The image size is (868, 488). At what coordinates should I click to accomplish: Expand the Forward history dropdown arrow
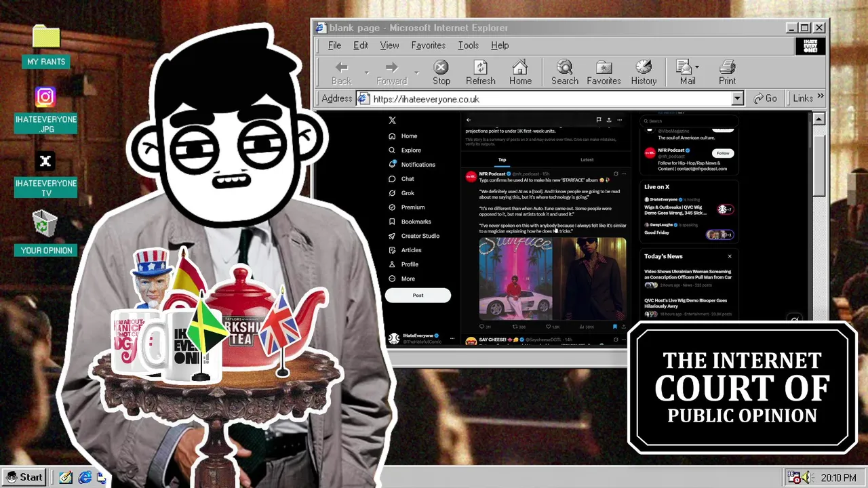pyautogui.click(x=416, y=73)
